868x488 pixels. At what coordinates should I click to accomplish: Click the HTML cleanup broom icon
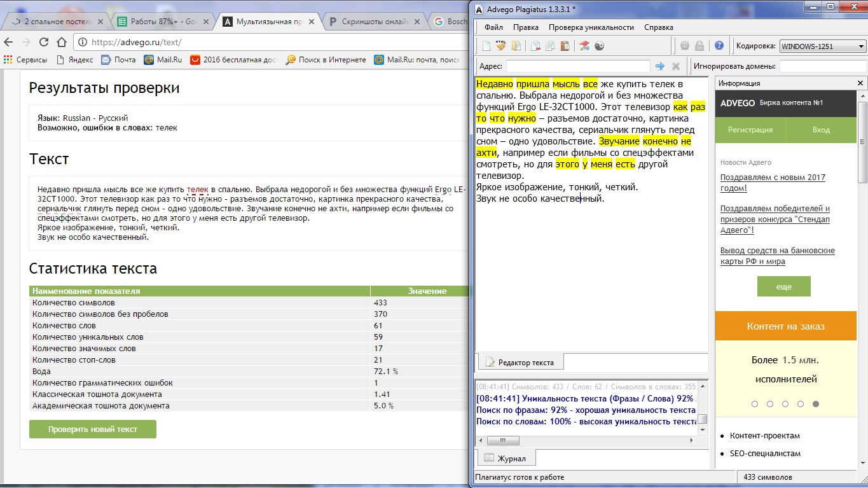(x=501, y=46)
